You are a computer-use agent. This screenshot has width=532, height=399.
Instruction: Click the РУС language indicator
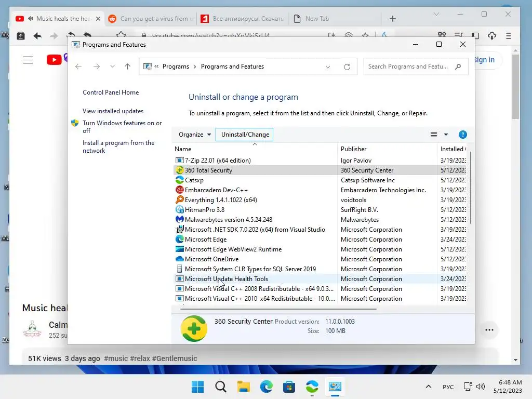(448, 387)
